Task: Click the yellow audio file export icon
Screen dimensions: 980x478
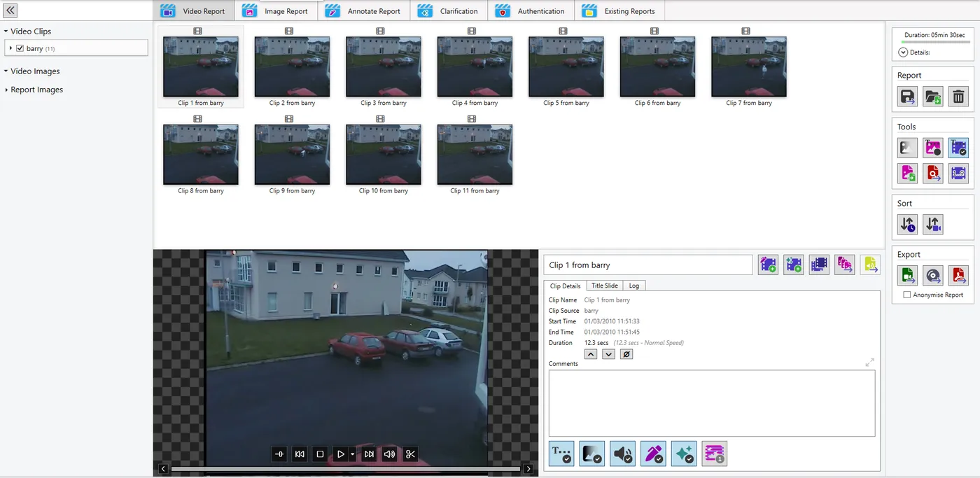Action: point(870,265)
